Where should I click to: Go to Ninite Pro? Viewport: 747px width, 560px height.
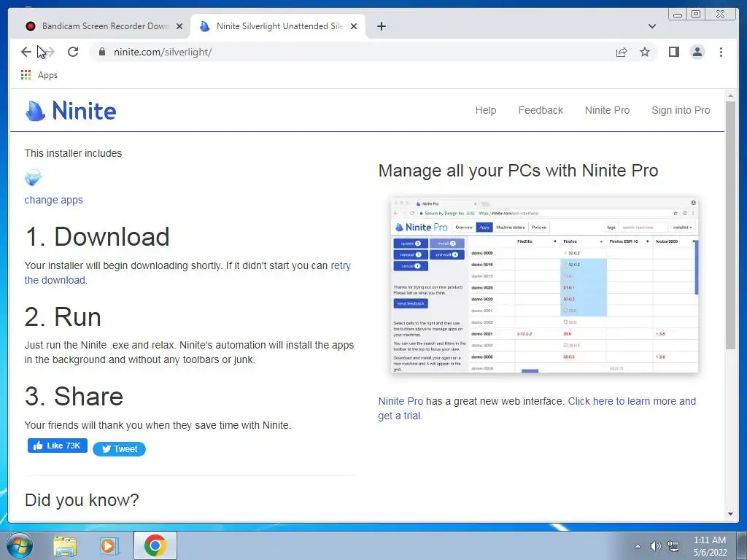pyautogui.click(x=608, y=110)
